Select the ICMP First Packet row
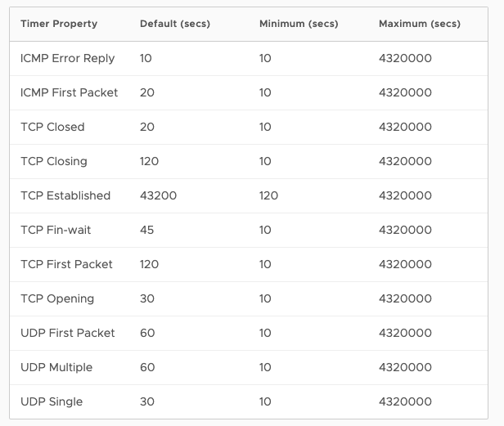This screenshot has width=504, height=426. 69,92
